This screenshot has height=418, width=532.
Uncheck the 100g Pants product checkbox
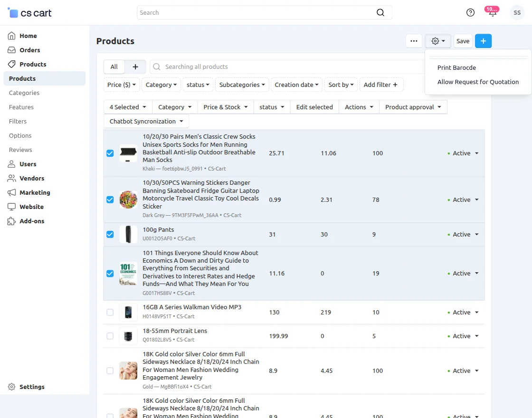(110, 235)
